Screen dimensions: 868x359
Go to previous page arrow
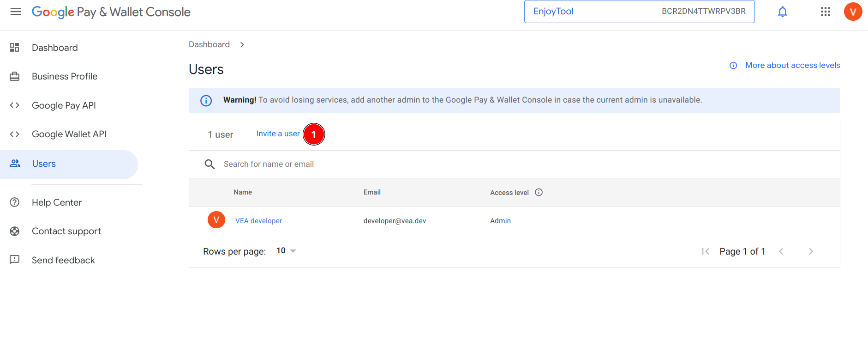pos(781,251)
